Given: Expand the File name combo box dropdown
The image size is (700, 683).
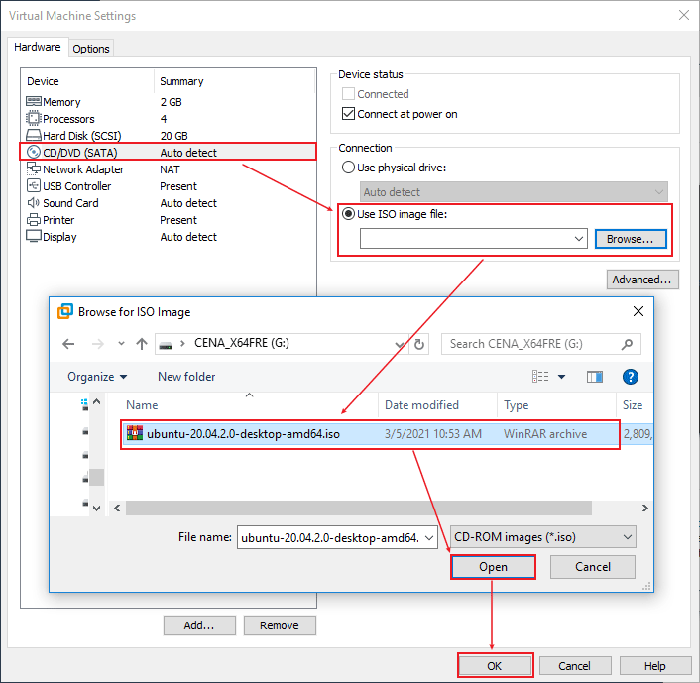Looking at the screenshot, I should coord(429,537).
